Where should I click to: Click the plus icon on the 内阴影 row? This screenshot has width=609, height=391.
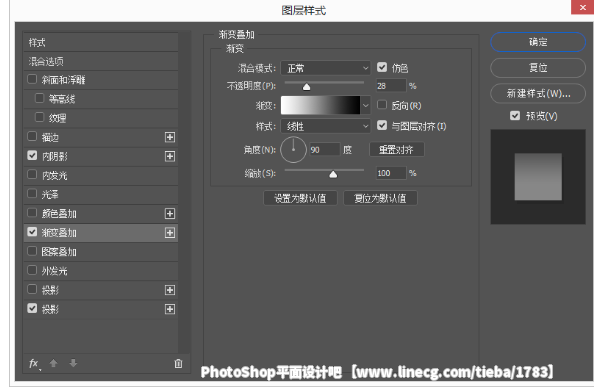(x=170, y=156)
